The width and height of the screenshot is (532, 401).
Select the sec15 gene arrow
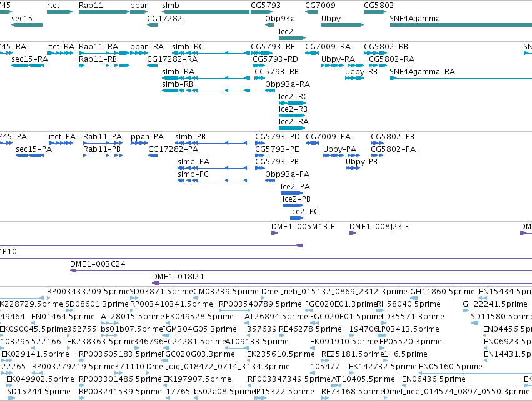(x=27, y=25)
